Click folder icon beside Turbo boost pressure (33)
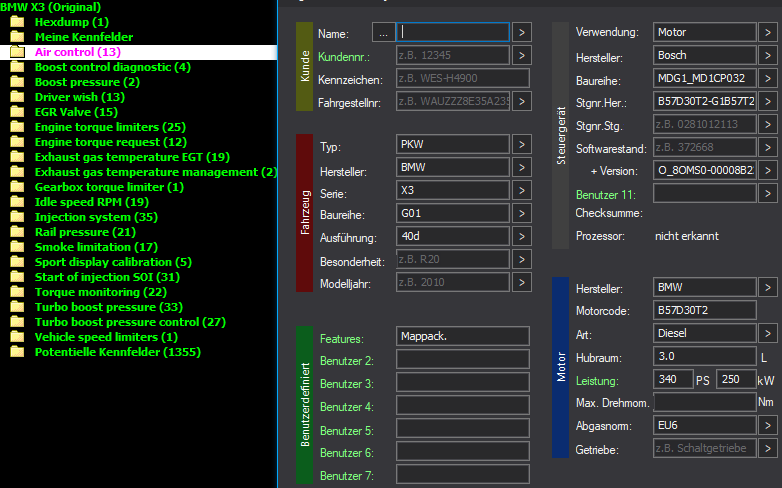Viewport: 782px width, 488px height. [17, 307]
